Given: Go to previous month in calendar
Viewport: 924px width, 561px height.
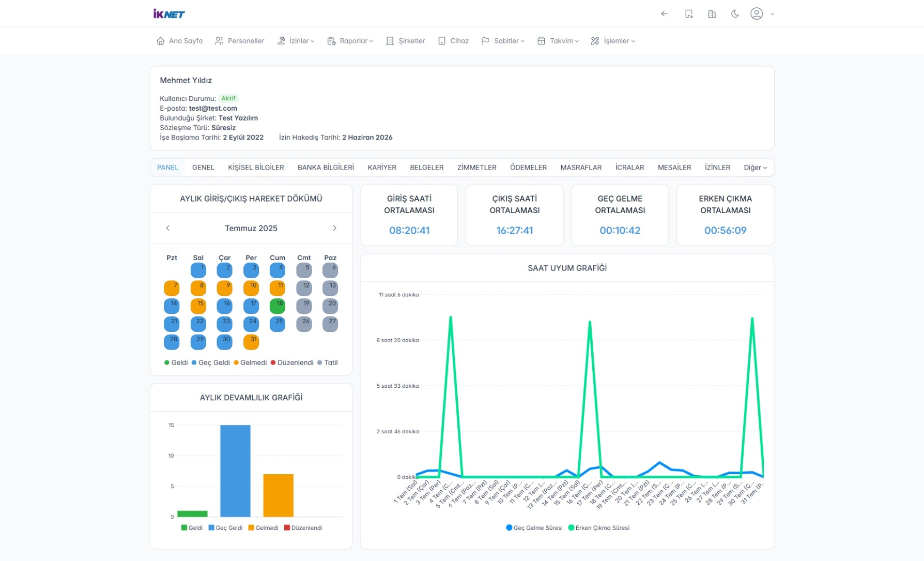Looking at the screenshot, I should pos(168,228).
